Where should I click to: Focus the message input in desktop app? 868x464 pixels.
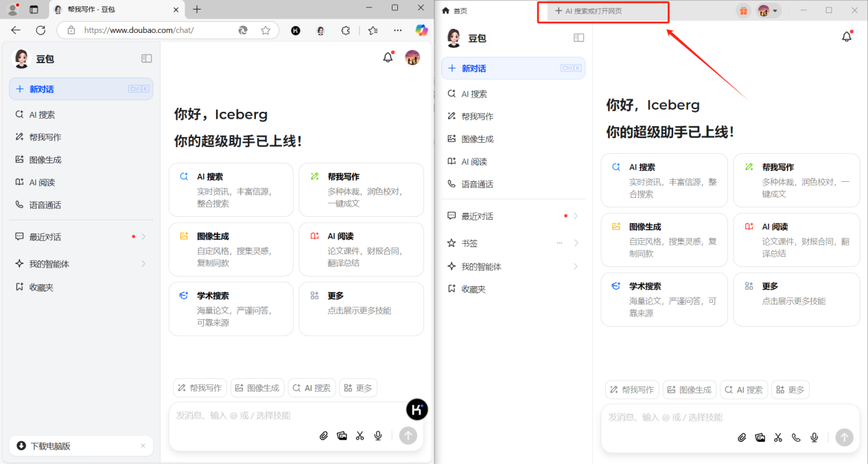730,417
